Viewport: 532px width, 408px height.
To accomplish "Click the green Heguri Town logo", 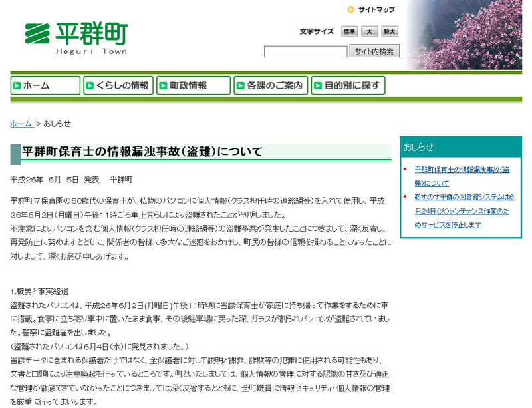I will click(x=76, y=38).
